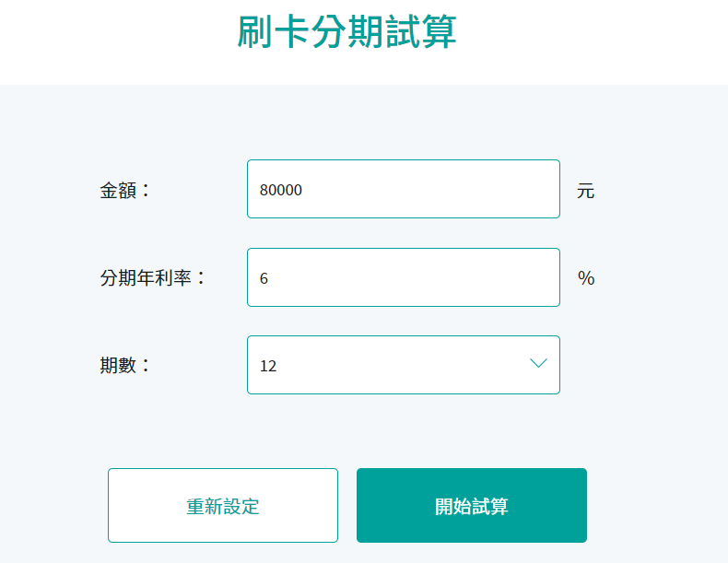
Task: Focus the 金額 input field
Action: 404,189
